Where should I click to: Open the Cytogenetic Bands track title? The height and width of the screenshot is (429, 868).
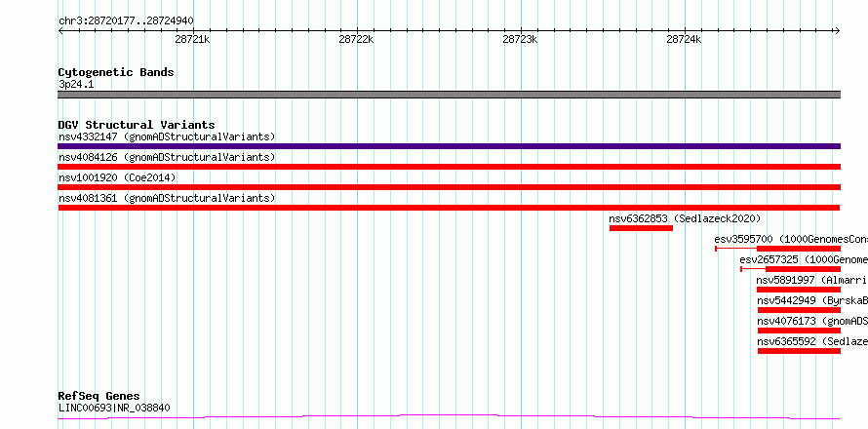point(116,72)
